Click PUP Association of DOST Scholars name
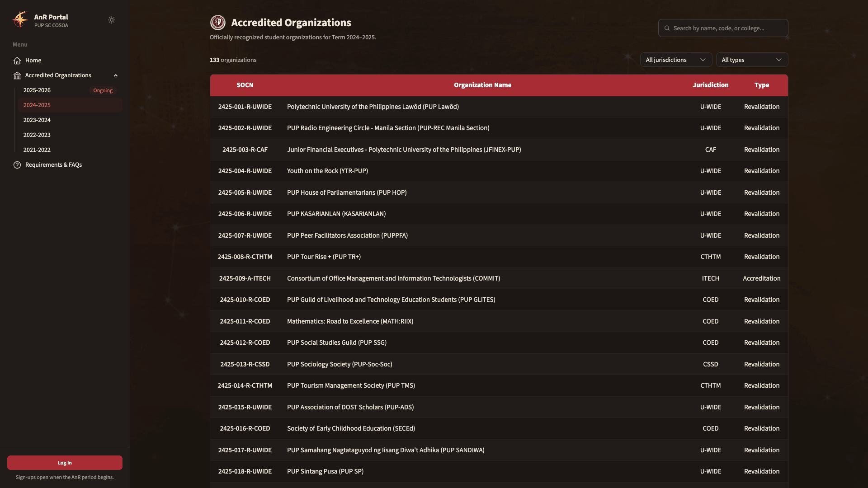This screenshot has width=868, height=488. [350, 407]
